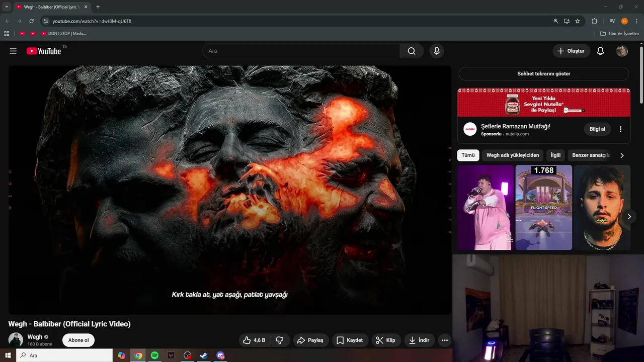
Task: Open the Chrome extensions puzzle icon
Action: pos(594,21)
